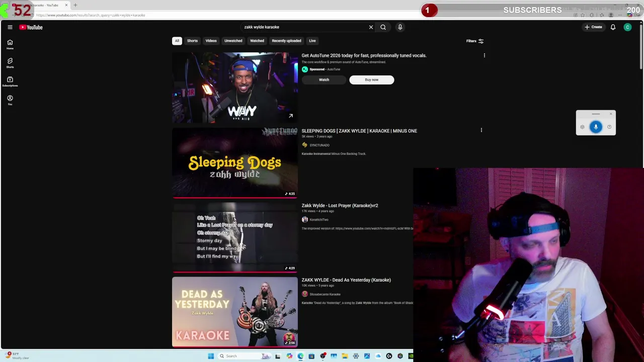Viewport: 644px width, 362px height.
Task: Open help icon in voice typing widget
Action: (609, 127)
